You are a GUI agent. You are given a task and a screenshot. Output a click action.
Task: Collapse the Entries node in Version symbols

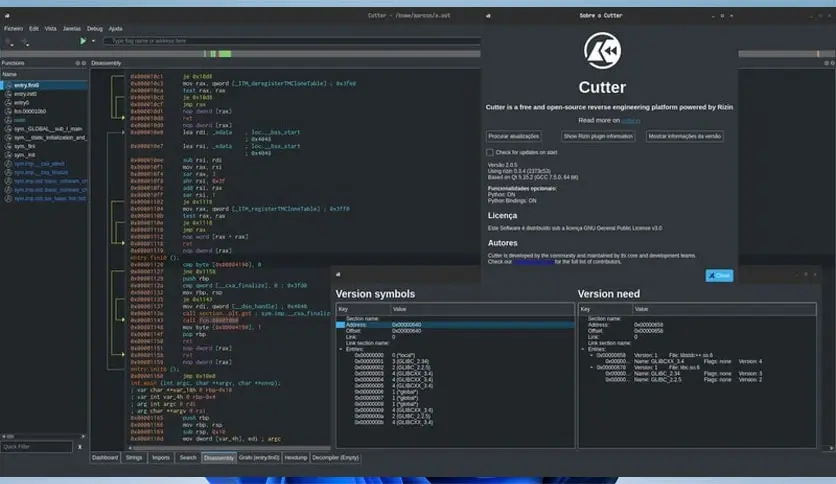341,349
